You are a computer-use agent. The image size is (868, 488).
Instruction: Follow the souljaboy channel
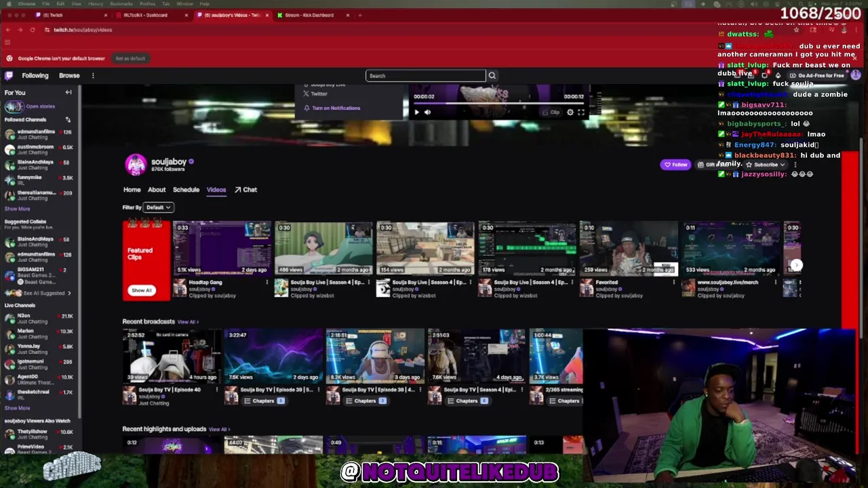(x=675, y=165)
